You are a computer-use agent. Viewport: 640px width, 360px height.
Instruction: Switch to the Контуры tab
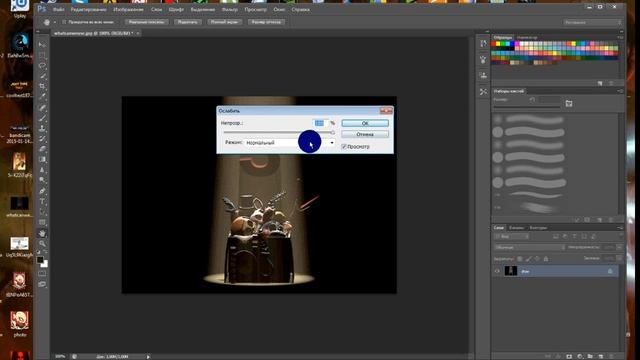click(x=538, y=228)
